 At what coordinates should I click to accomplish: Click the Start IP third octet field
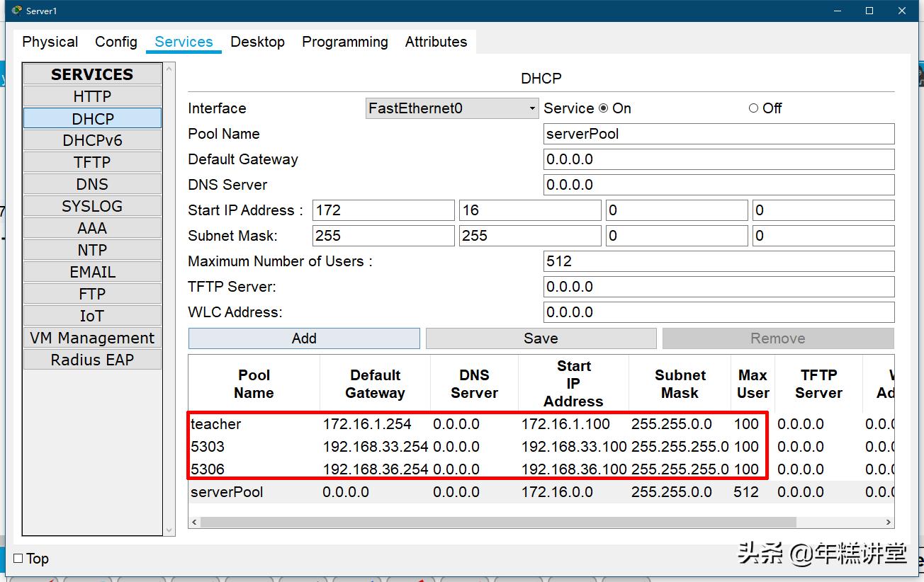pos(677,210)
